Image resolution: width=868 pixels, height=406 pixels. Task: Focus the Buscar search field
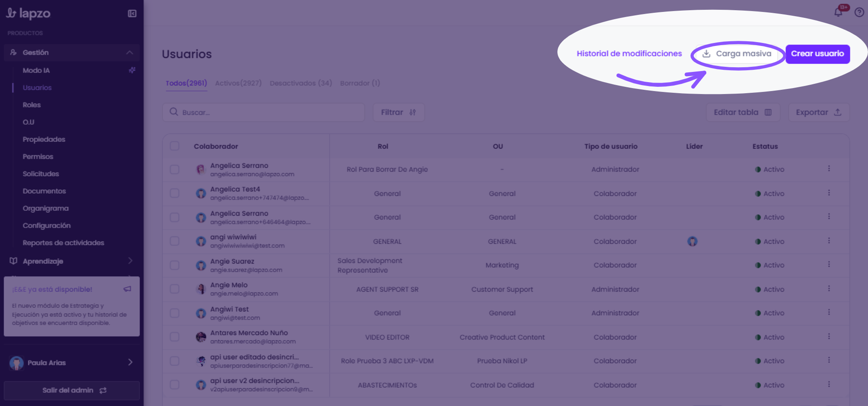263,112
